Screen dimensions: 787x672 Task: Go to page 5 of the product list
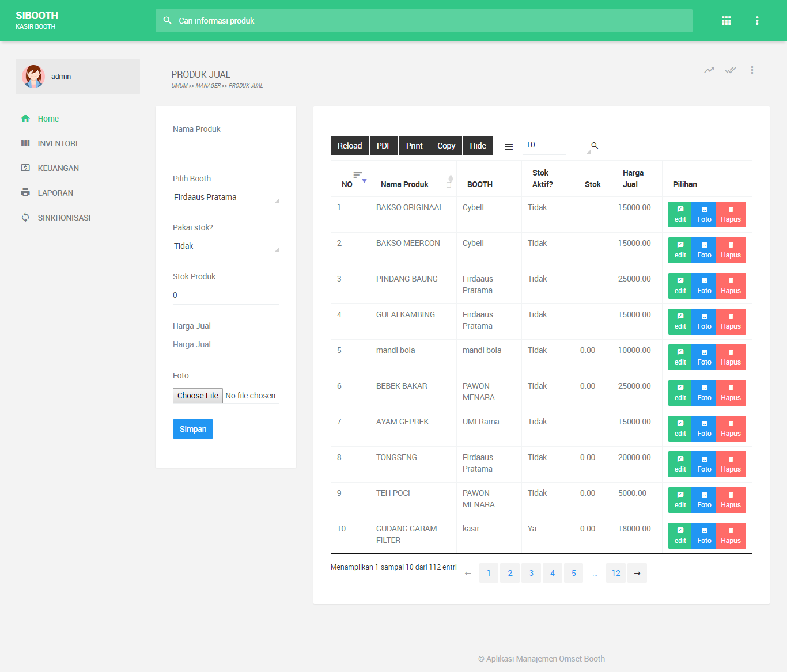point(573,572)
